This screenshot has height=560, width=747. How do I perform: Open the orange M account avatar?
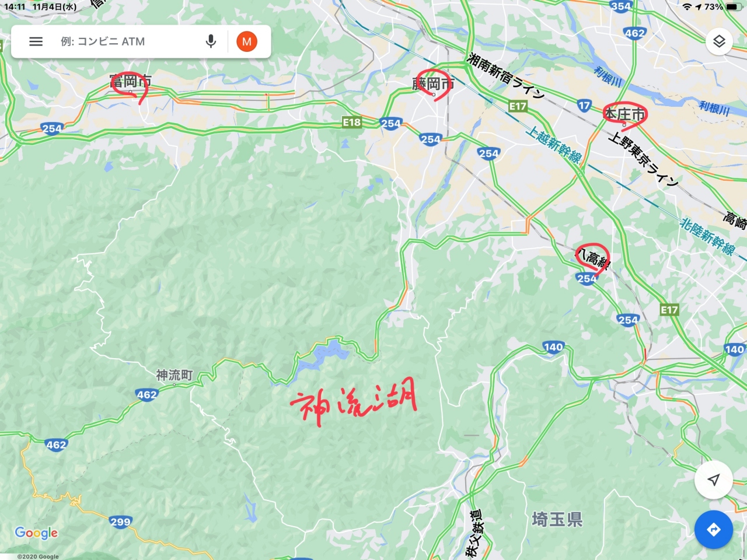(247, 41)
